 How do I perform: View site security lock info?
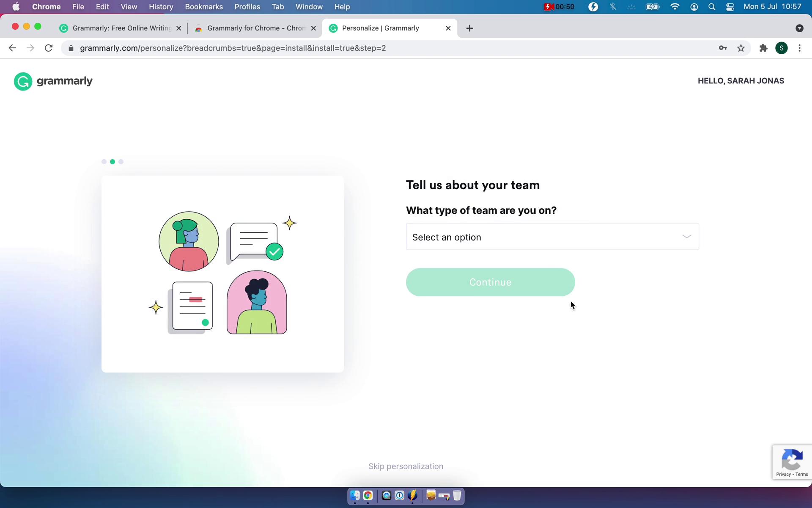pos(71,48)
